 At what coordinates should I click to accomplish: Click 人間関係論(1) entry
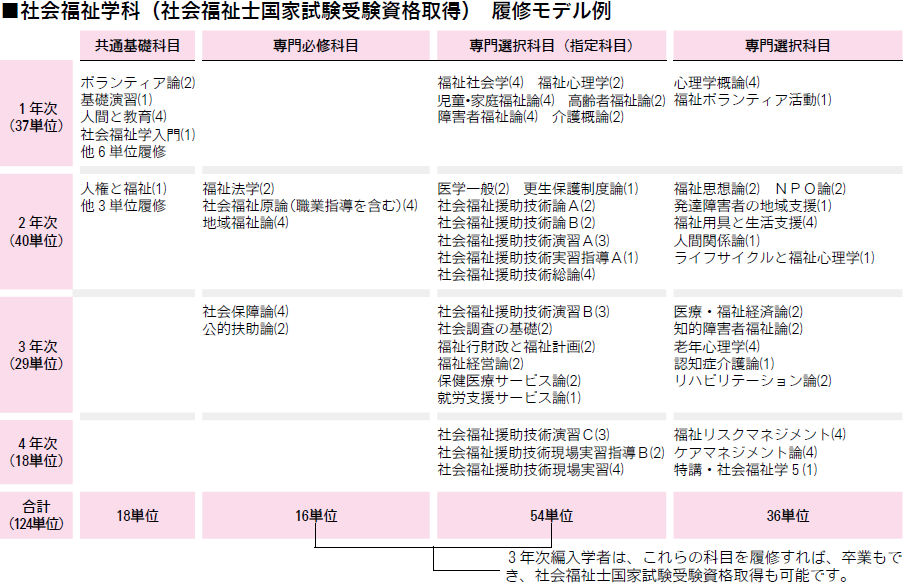[x=716, y=241]
